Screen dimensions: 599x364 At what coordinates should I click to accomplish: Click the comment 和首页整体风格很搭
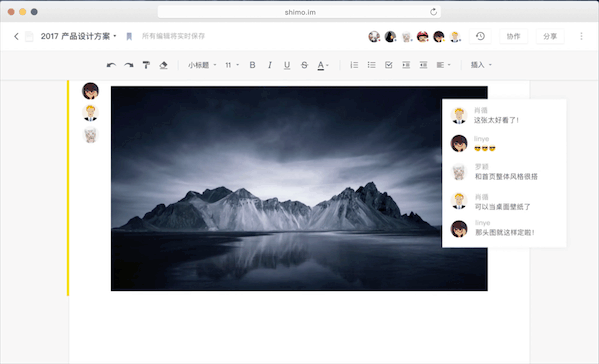tap(506, 176)
